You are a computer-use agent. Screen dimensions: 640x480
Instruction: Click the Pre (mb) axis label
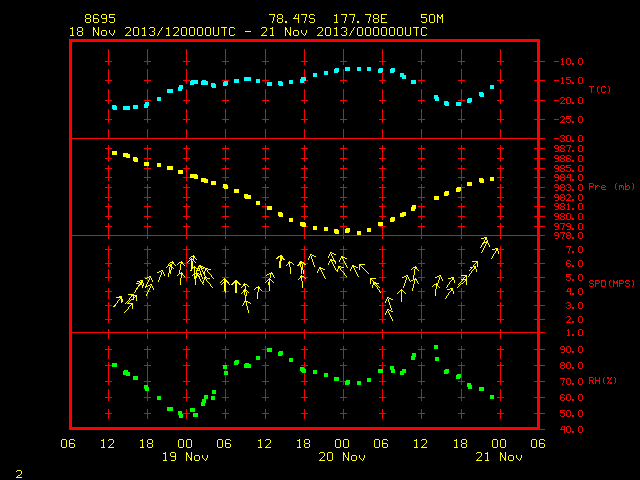611,187
